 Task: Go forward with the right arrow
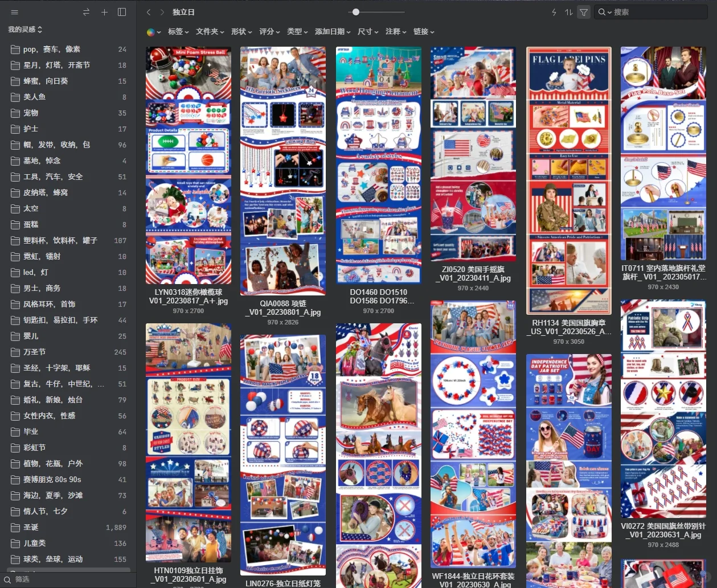[x=162, y=12]
